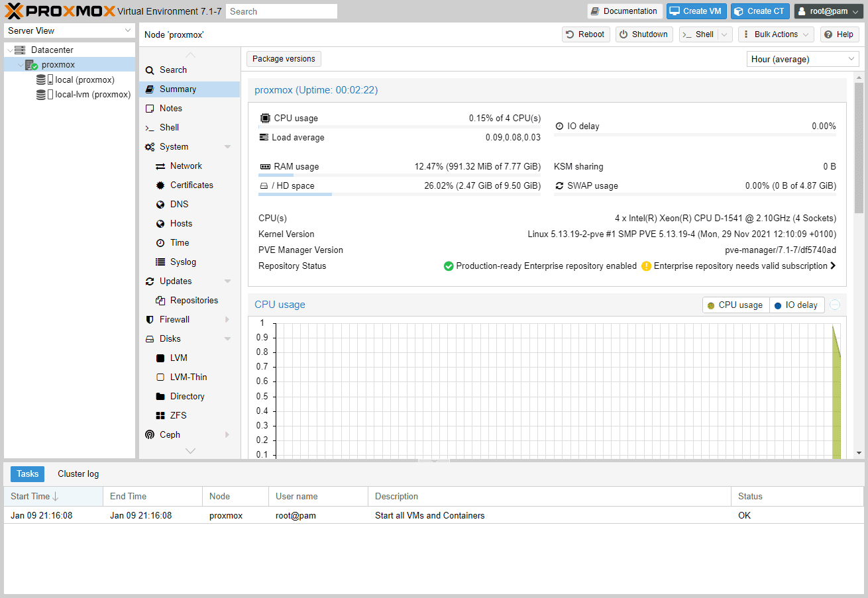Open the Bulk Actions dropdown
The image size is (868, 598).
(776, 34)
